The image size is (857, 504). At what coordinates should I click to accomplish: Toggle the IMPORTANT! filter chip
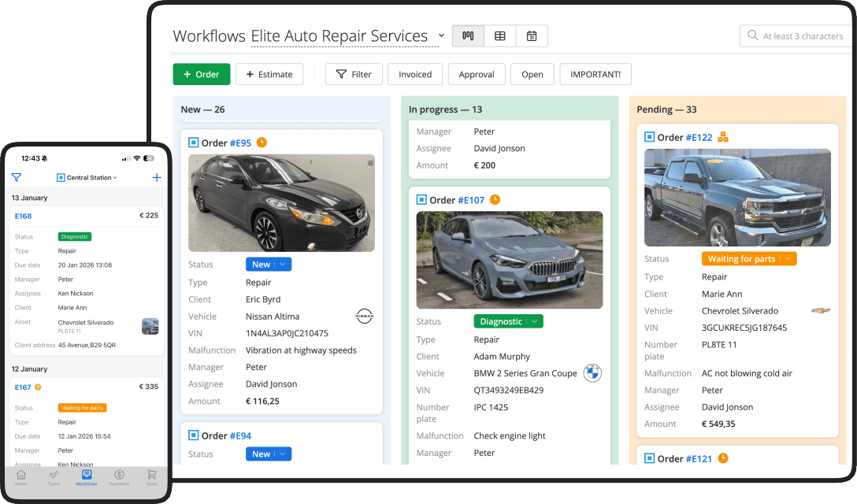595,74
